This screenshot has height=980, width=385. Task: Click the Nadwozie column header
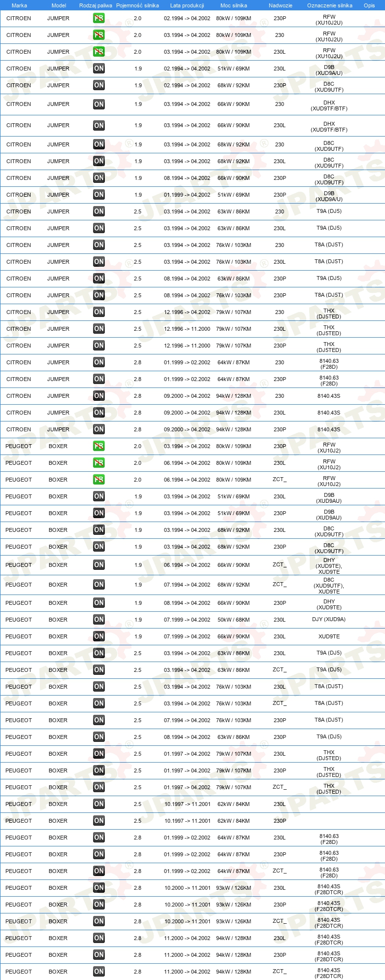click(x=281, y=5)
